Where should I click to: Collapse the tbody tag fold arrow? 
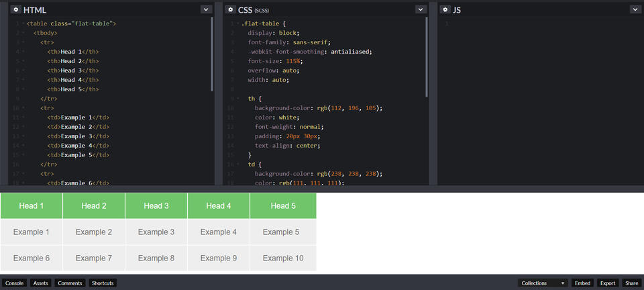(23, 33)
